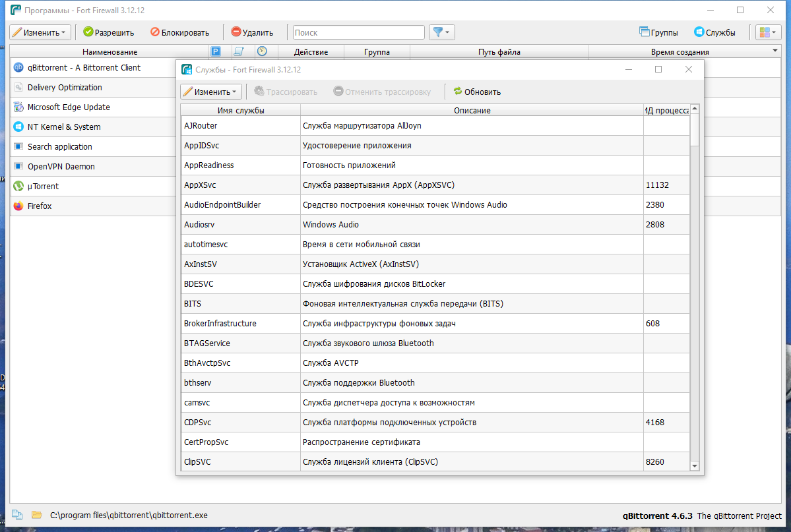Click the parked 'P' column header icon
This screenshot has height=532, width=791.
[216, 51]
